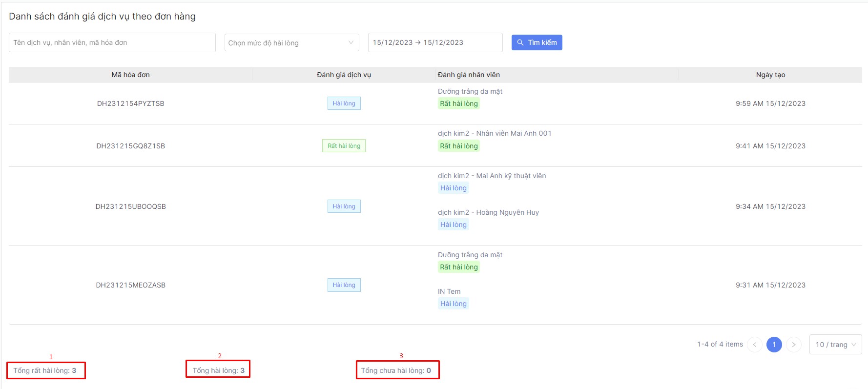Viewport: 868px width, 389px height.
Task: Select invoice code DH231215MEOZASB
Action: pyautogui.click(x=130, y=285)
